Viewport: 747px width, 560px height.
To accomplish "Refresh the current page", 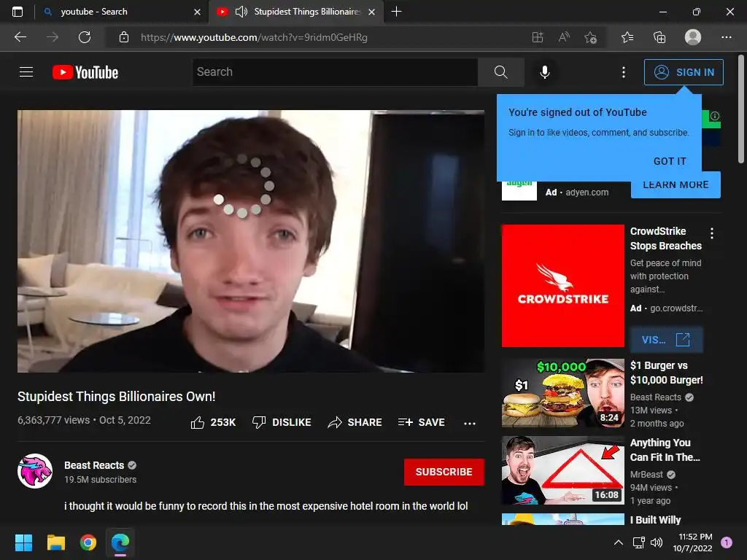I will point(85,37).
